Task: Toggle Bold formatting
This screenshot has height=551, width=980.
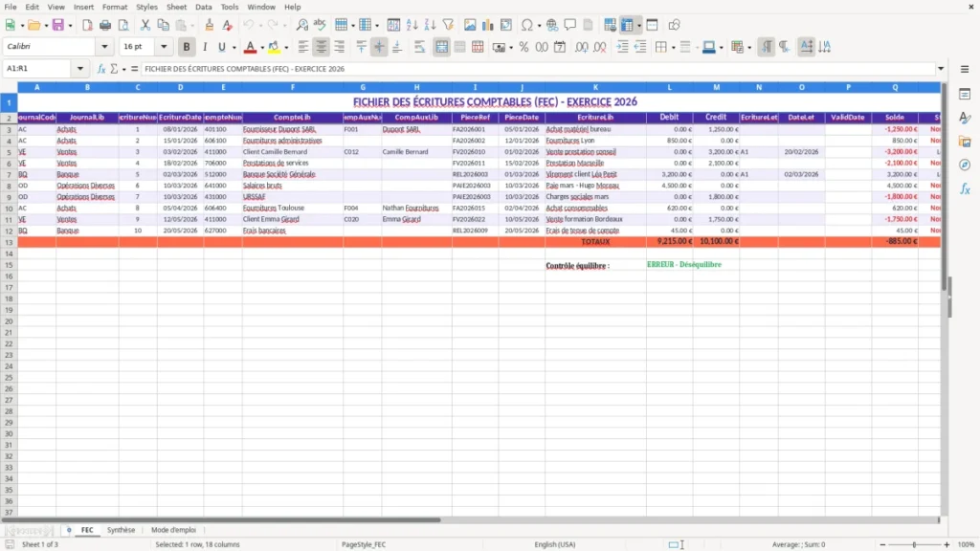Action: pos(187,47)
